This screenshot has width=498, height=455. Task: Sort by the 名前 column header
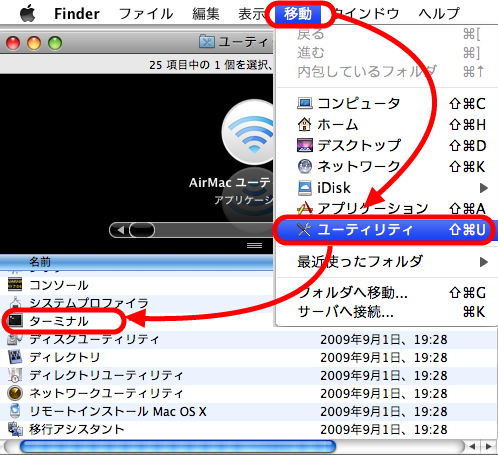137,262
